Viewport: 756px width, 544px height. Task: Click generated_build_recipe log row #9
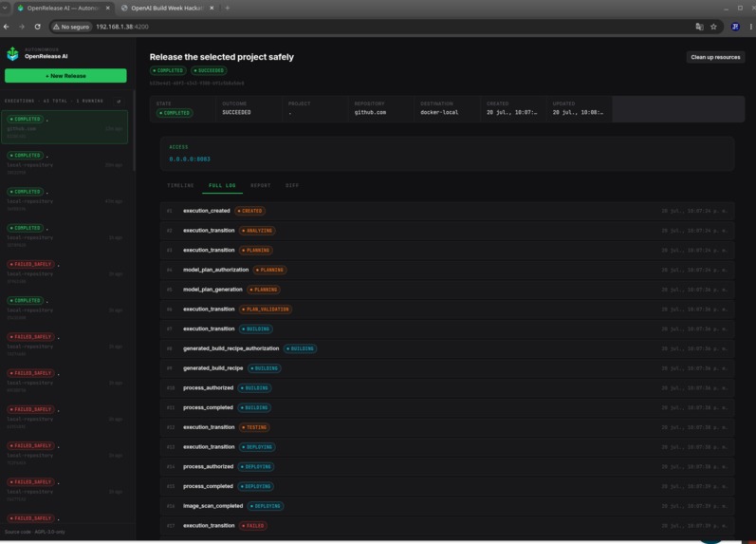pos(447,368)
